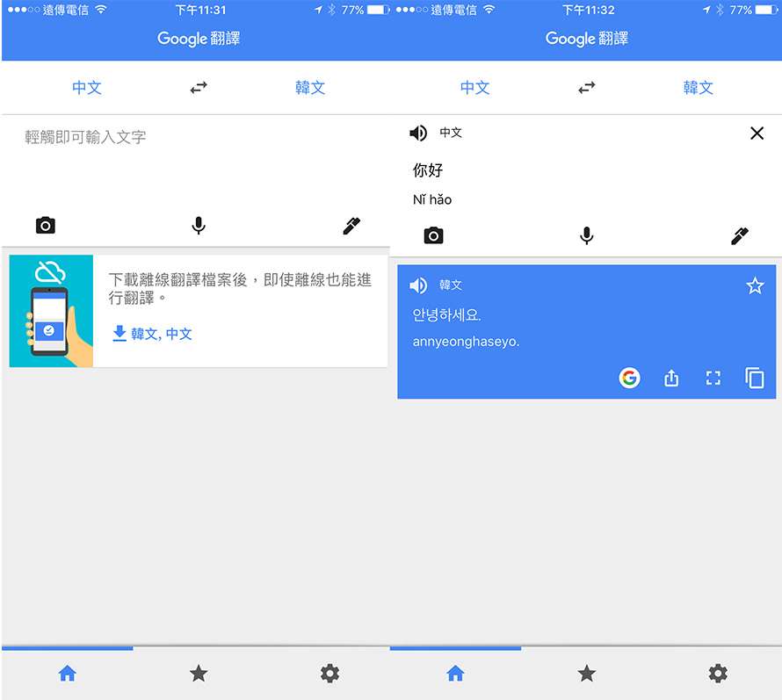The image size is (782, 700).
Task: Share the translated Korean text
Action: click(x=671, y=378)
